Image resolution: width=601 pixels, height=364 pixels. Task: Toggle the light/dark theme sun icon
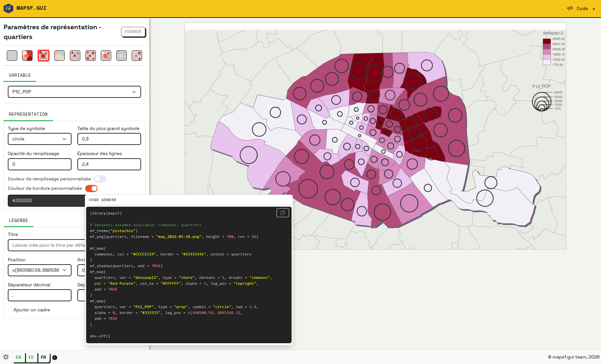(x=6, y=357)
